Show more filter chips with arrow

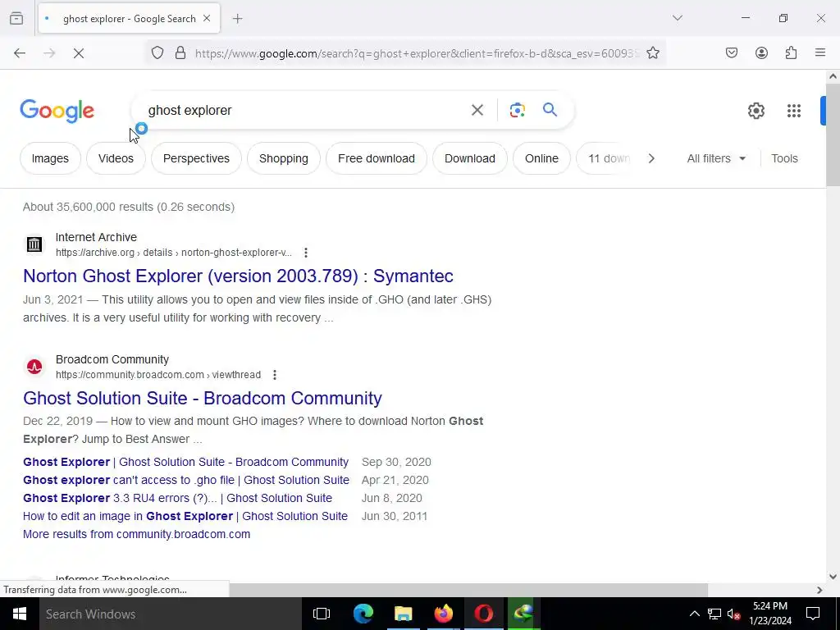(651, 158)
